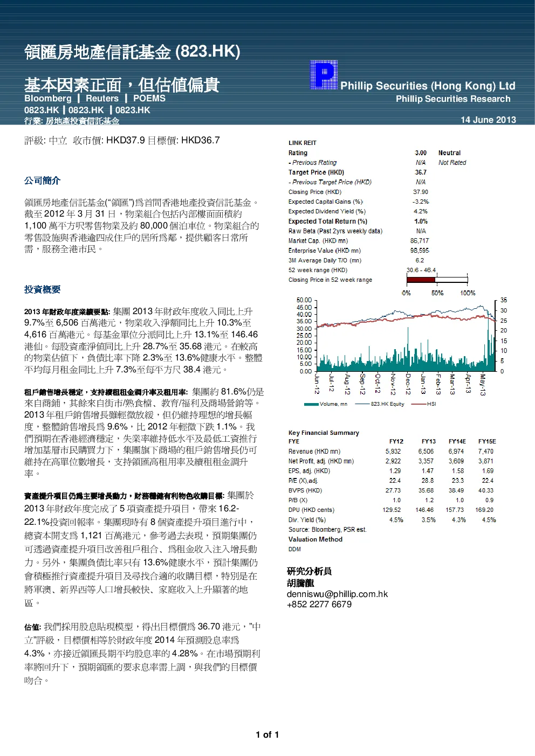Click the HSI legend entry

pyautogui.click(x=424, y=404)
